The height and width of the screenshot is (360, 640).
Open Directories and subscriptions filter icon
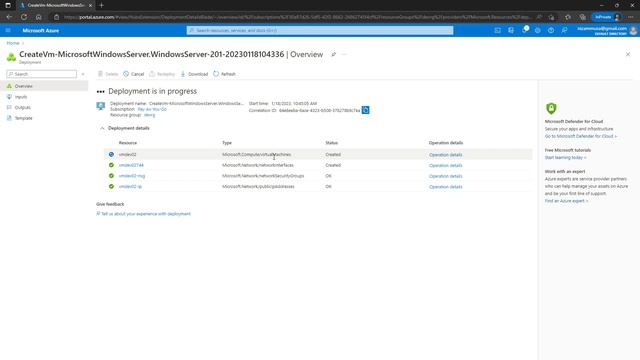click(x=511, y=31)
